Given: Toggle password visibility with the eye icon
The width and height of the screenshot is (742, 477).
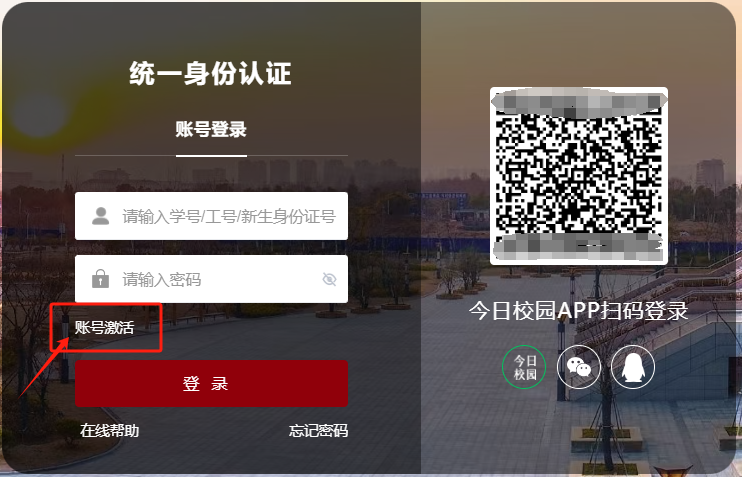Looking at the screenshot, I should 329,279.
